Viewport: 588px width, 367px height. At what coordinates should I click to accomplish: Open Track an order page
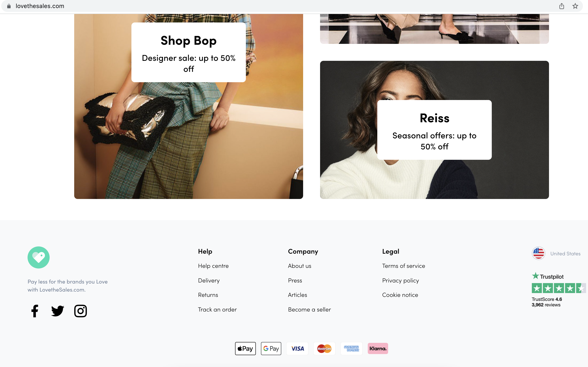click(217, 309)
